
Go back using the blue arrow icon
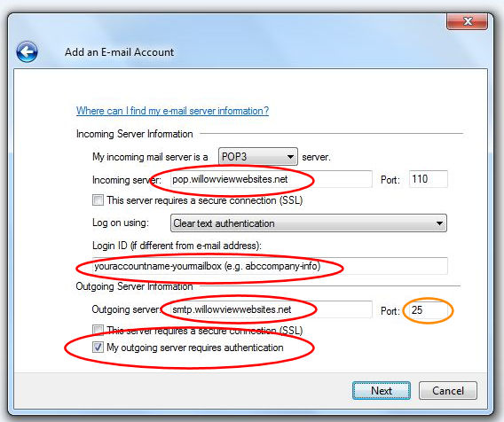27,51
